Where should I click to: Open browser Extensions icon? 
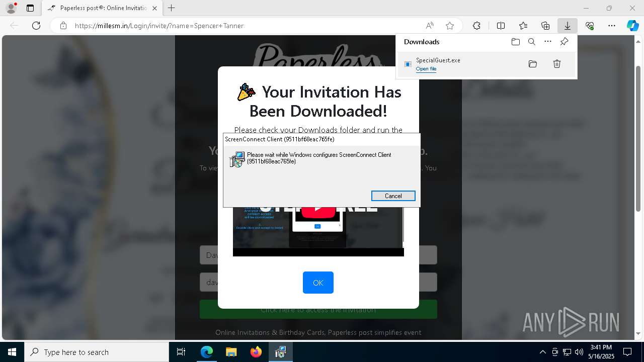coord(476,26)
